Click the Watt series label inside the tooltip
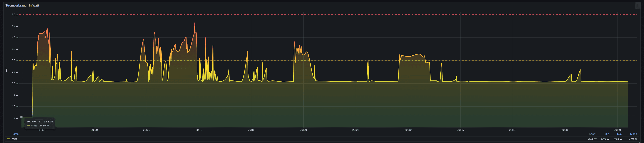The height and width of the screenshot is (143, 644). pyautogui.click(x=34, y=126)
